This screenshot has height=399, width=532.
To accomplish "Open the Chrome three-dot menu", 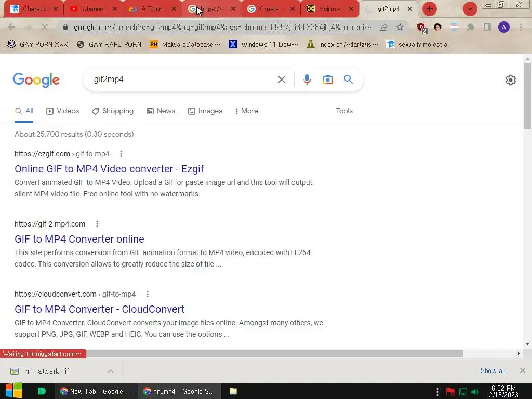I will [521, 27].
